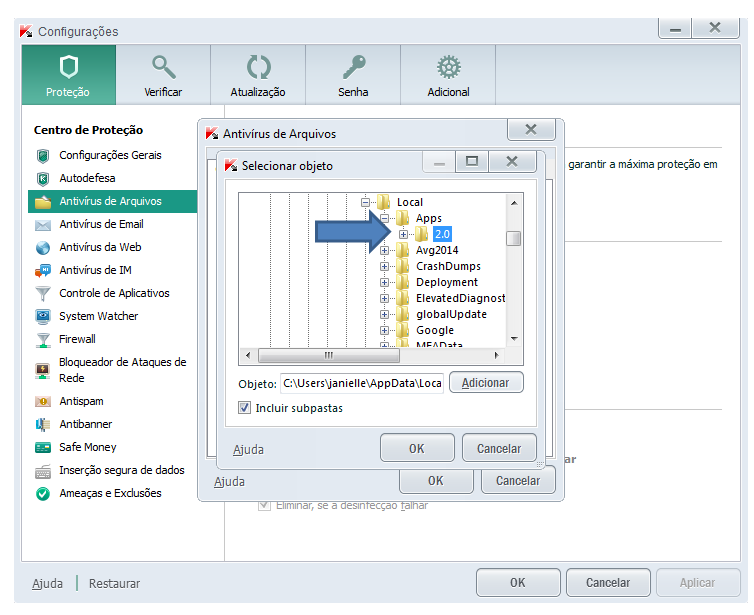This screenshot has width=754, height=615.
Task: Click the Ameaças e Exclusões check icon
Action: (43, 494)
